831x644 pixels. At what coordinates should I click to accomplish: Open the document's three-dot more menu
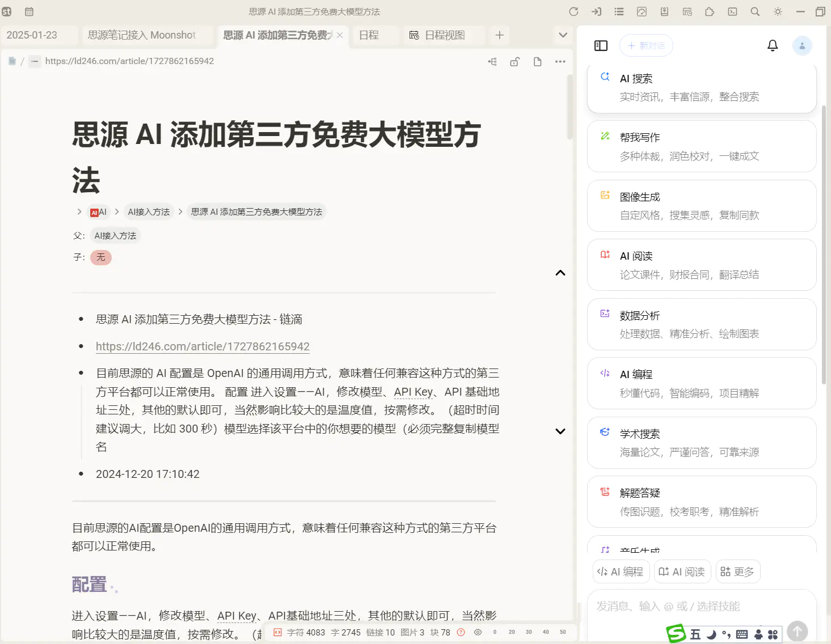coord(560,62)
